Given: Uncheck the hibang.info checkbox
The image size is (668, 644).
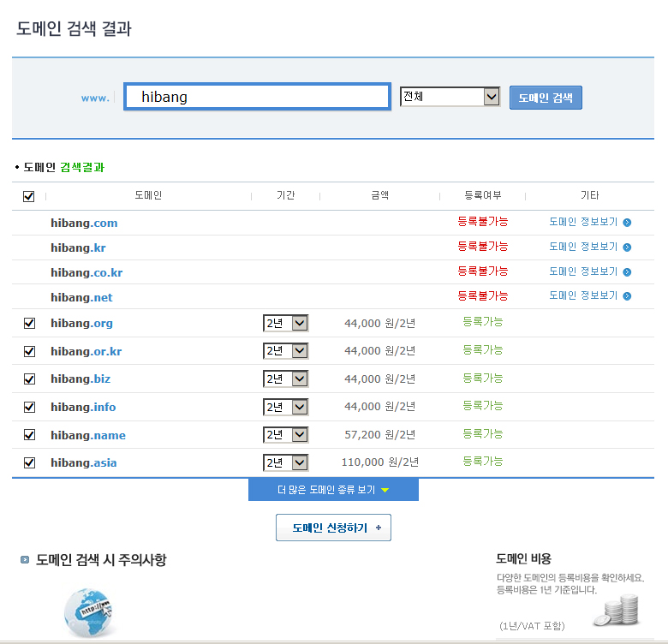Looking at the screenshot, I should [29, 407].
